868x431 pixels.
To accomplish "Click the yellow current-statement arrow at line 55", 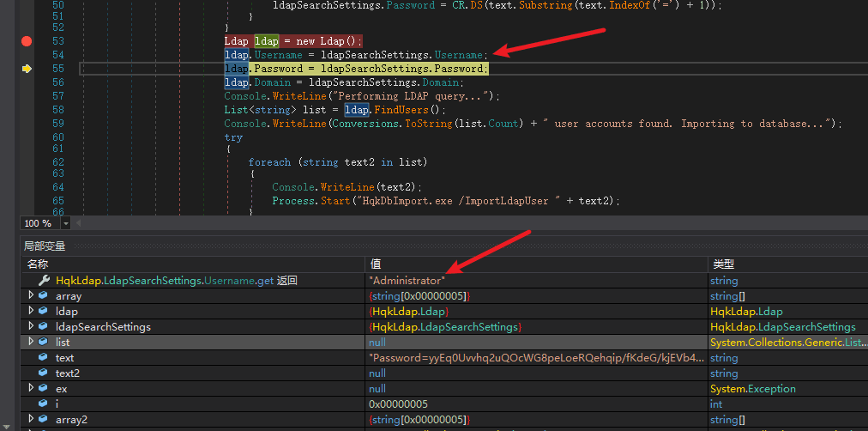I will [x=27, y=69].
